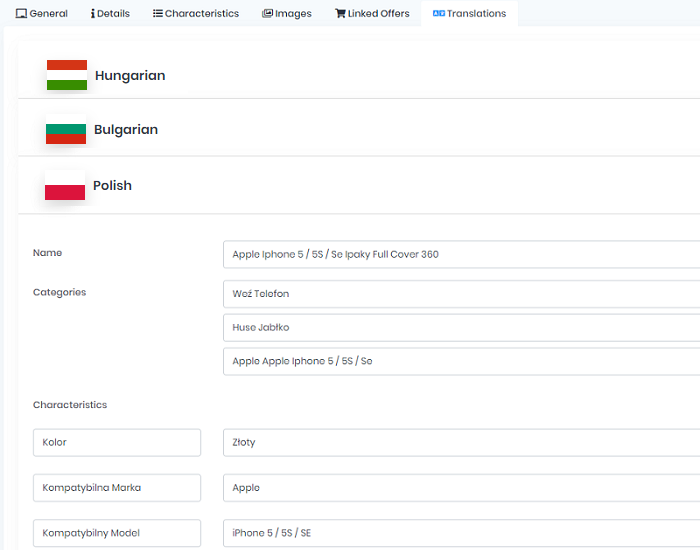
Task: Click the General monitor icon
Action: (x=21, y=13)
